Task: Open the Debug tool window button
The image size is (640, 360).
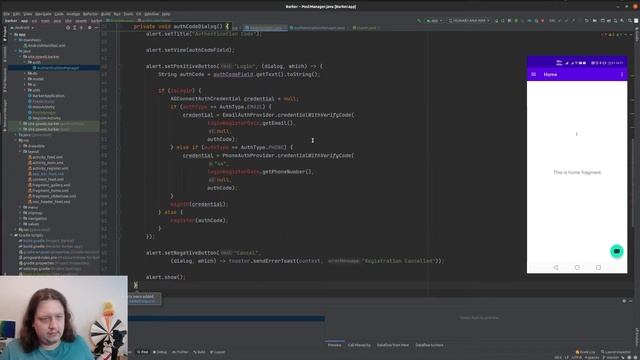Action: click(160, 352)
